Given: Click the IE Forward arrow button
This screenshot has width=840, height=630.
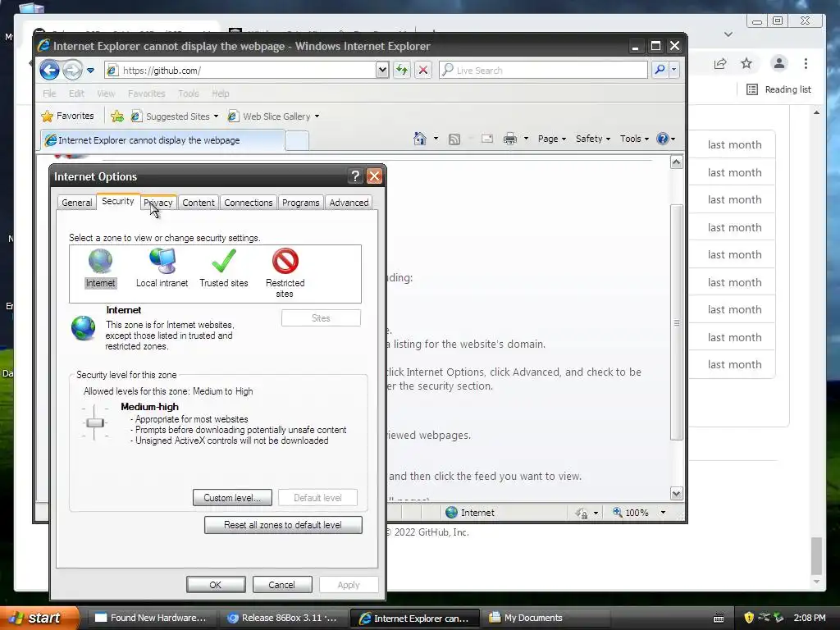Looking at the screenshot, I should [x=72, y=71].
